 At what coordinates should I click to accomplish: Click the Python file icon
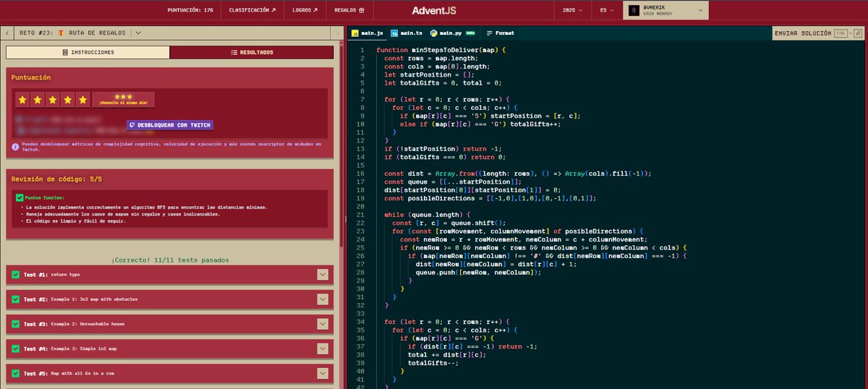pos(433,33)
